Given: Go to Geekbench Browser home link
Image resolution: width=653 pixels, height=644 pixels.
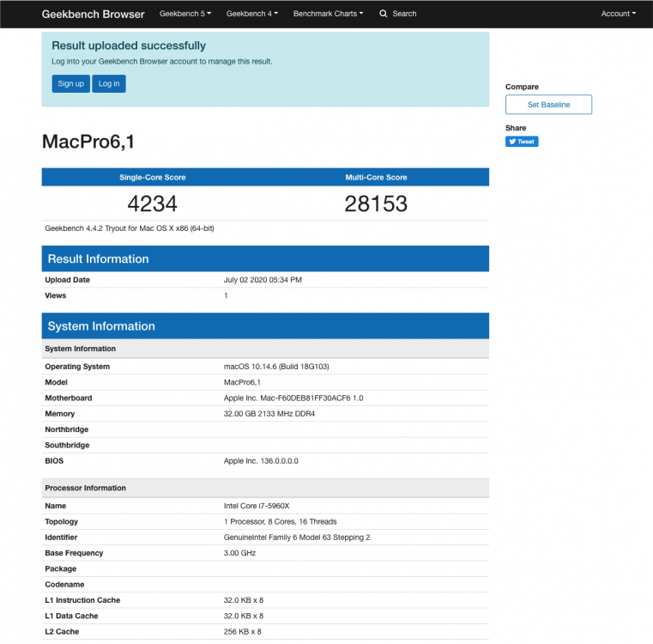Looking at the screenshot, I should click(x=93, y=15).
